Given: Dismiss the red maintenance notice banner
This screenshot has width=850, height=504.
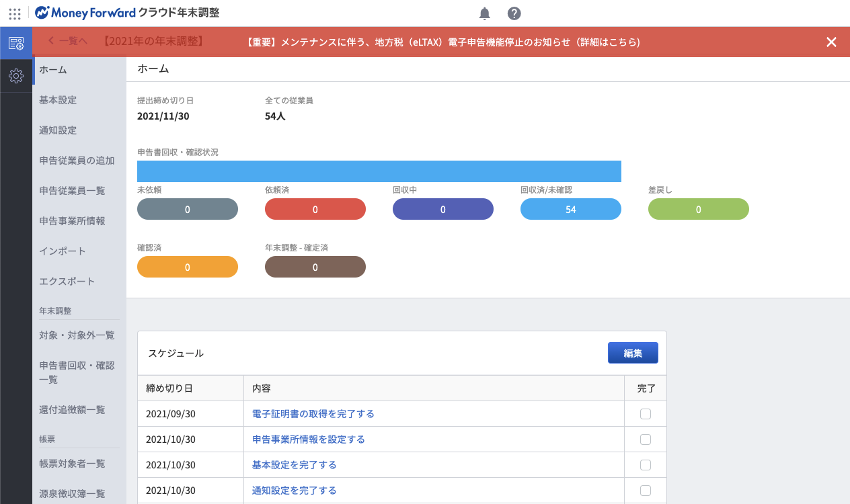Looking at the screenshot, I should pyautogui.click(x=831, y=42).
